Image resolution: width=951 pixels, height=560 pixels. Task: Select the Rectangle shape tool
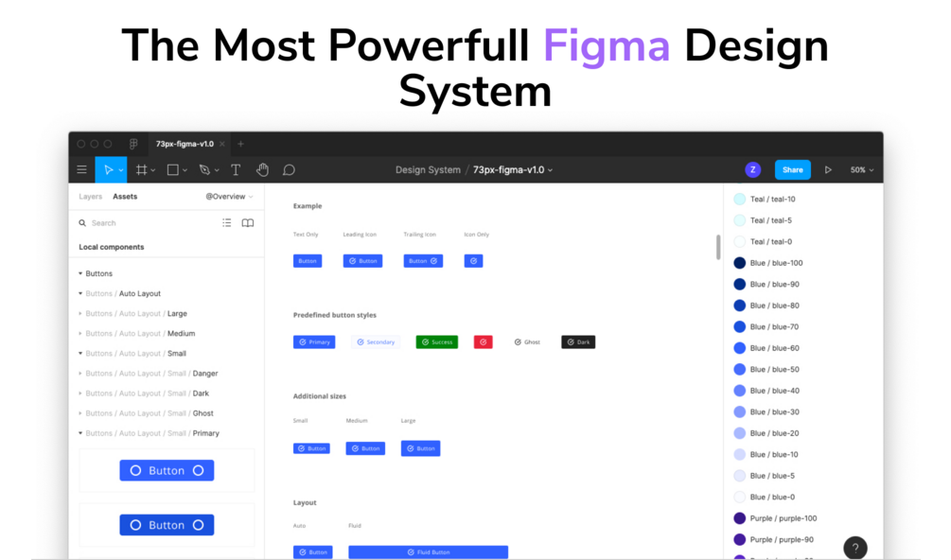pyautogui.click(x=173, y=169)
